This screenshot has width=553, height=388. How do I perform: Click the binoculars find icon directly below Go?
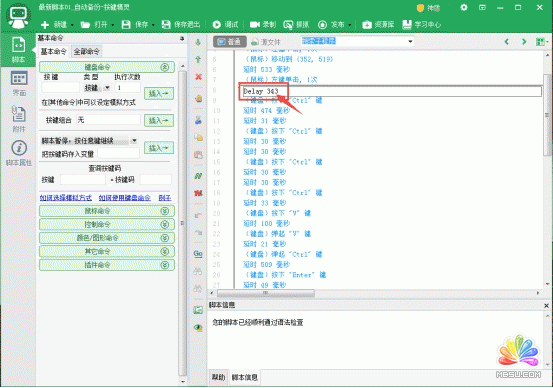click(198, 271)
